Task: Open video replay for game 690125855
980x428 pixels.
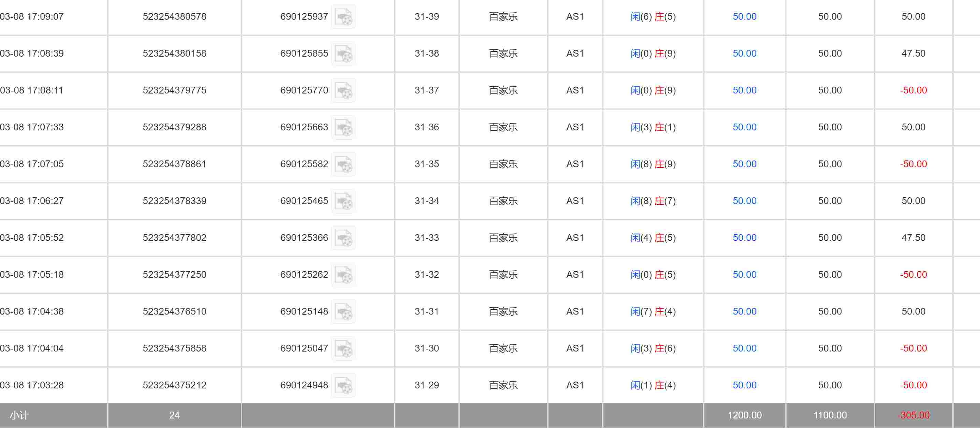Action: 343,54
